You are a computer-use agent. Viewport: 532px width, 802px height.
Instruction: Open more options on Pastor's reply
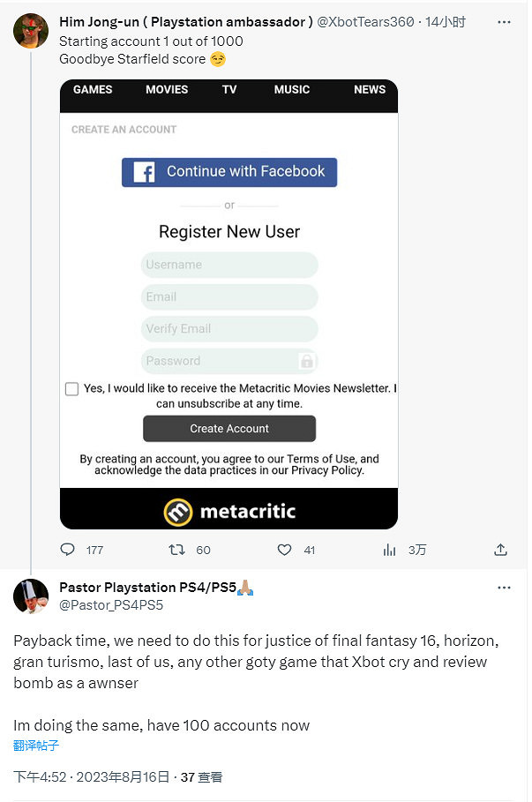click(x=504, y=588)
